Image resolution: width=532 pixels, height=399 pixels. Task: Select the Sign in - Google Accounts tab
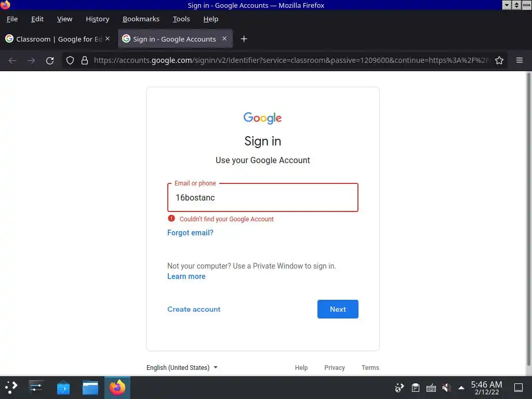[175, 38]
